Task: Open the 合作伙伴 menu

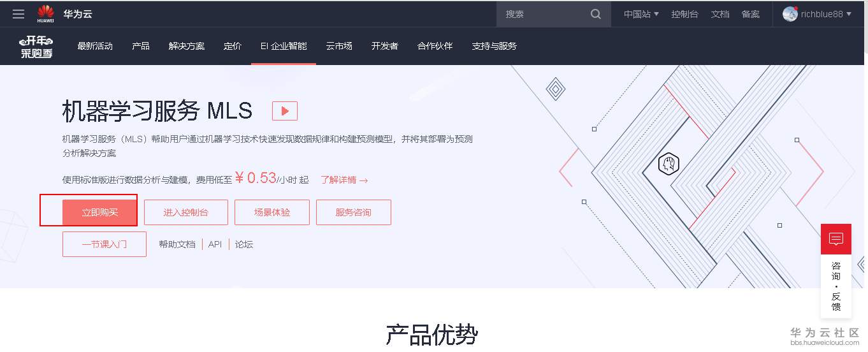Action: 435,46
